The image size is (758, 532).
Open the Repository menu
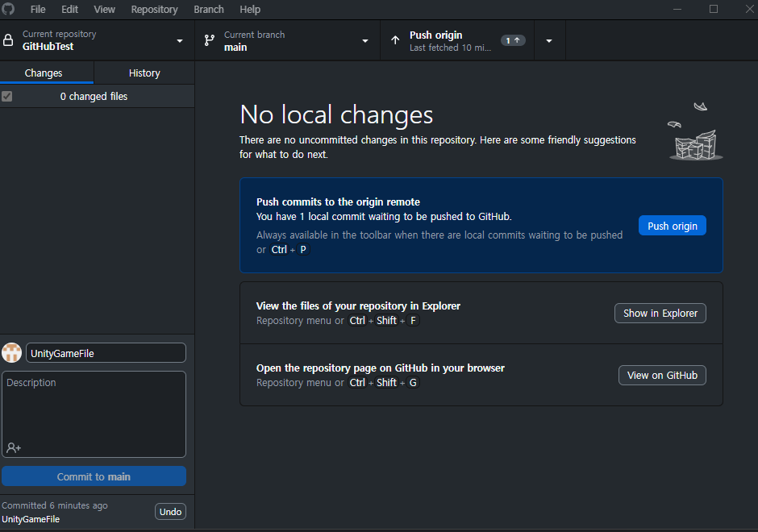coord(154,9)
